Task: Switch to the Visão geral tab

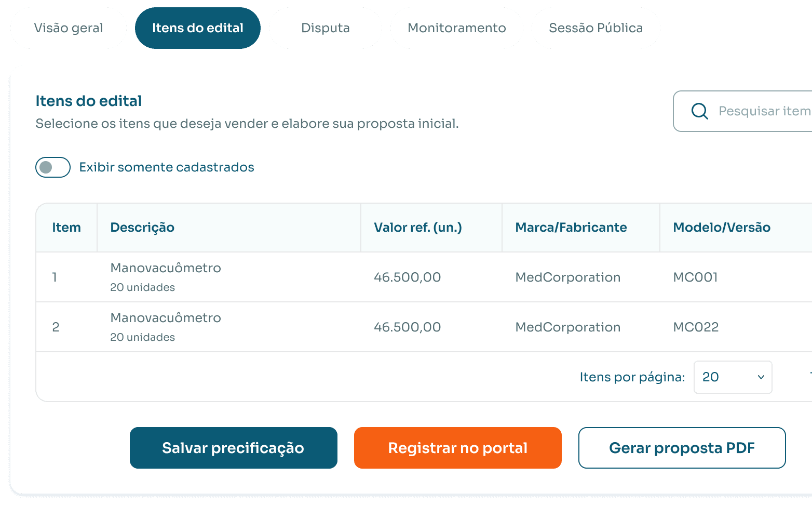Action: pyautogui.click(x=68, y=28)
